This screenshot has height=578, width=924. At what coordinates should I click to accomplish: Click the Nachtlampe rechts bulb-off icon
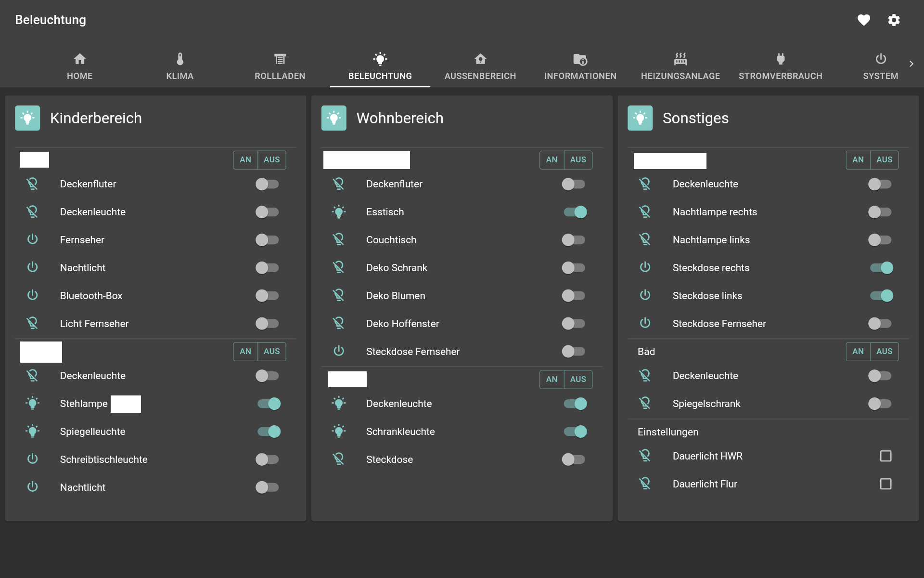tap(645, 211)
